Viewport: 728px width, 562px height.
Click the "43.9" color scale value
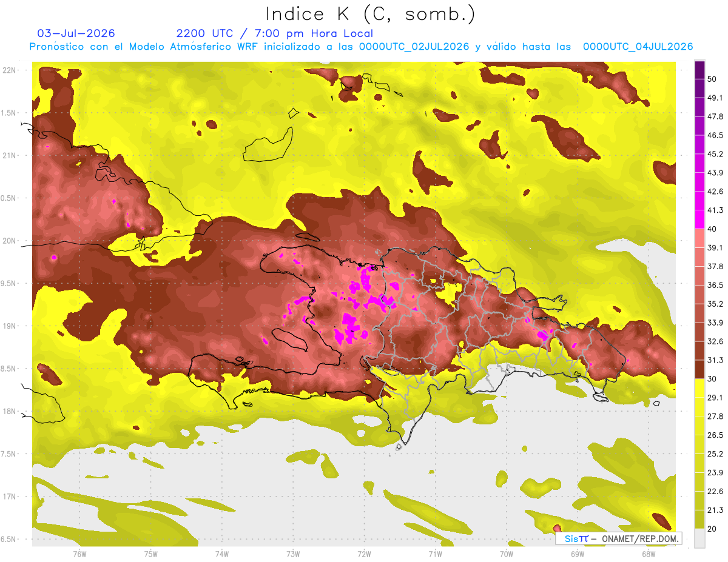click(x=715, y=173)
